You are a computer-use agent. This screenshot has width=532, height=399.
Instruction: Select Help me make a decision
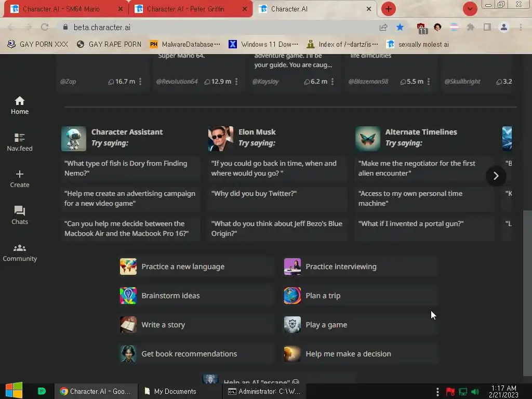(x=360, y=353)
